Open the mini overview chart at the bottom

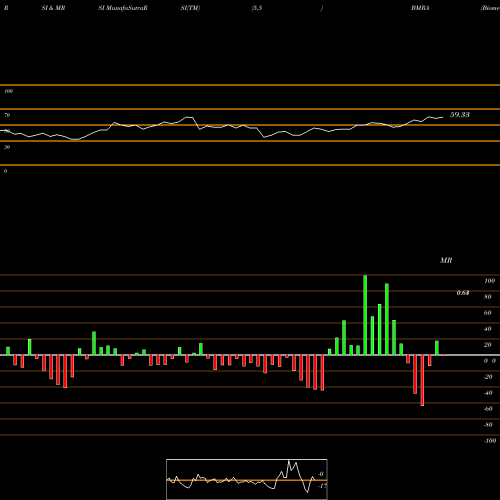pos(247,479)
